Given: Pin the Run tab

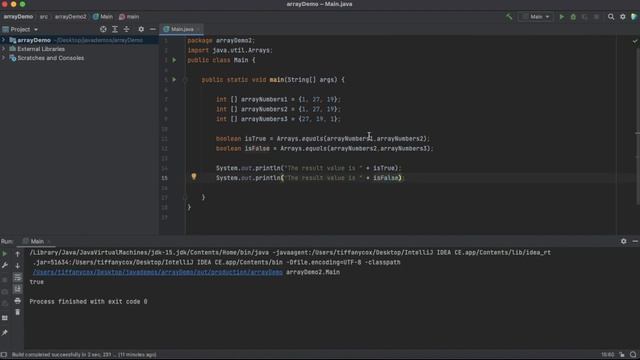Looking at the screenshot, I should pos(5,333).
